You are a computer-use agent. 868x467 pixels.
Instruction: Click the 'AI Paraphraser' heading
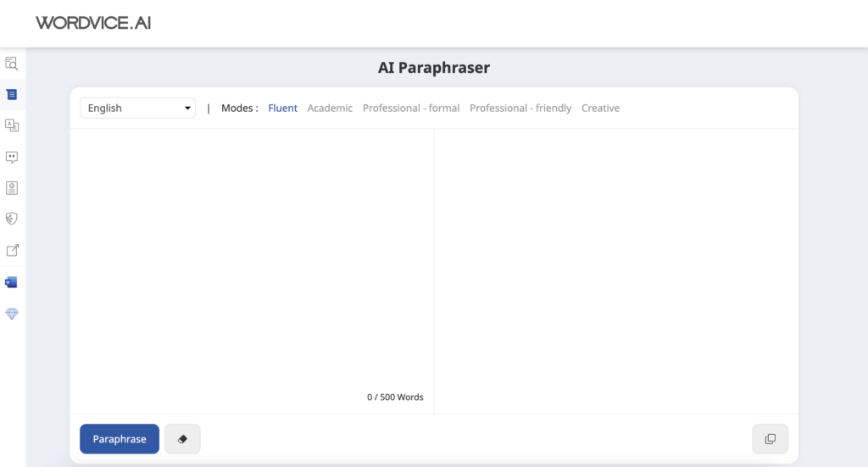click(434, 68)
